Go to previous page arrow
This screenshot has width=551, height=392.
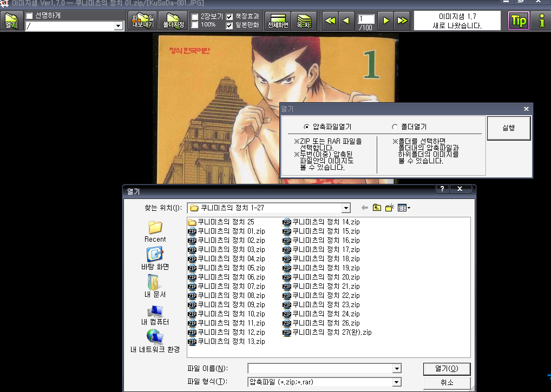pos(346,21)
